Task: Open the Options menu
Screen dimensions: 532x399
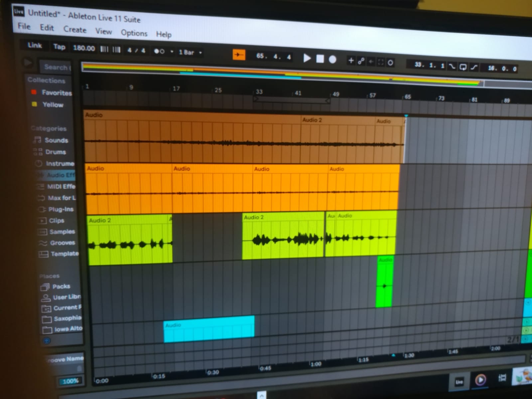Action: point(134,33)
